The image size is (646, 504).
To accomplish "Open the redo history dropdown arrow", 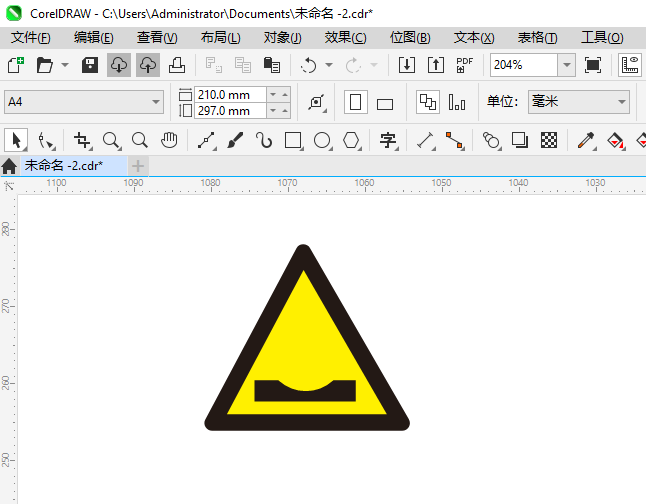I will click(x=374, y=65).
